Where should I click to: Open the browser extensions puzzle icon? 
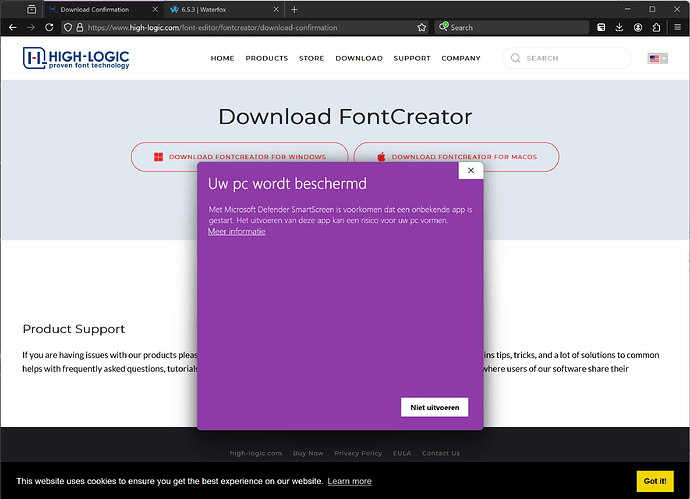(x=657, y=28)
